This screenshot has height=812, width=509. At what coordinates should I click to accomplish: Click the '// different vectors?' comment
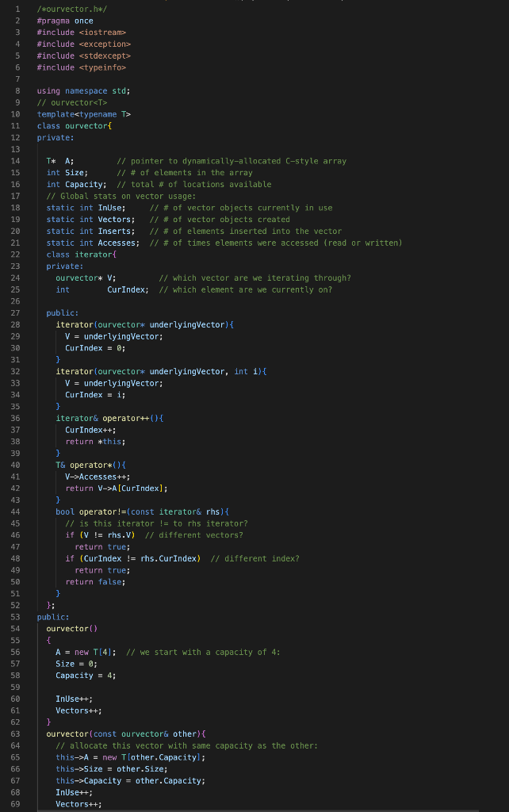(194, 535)
